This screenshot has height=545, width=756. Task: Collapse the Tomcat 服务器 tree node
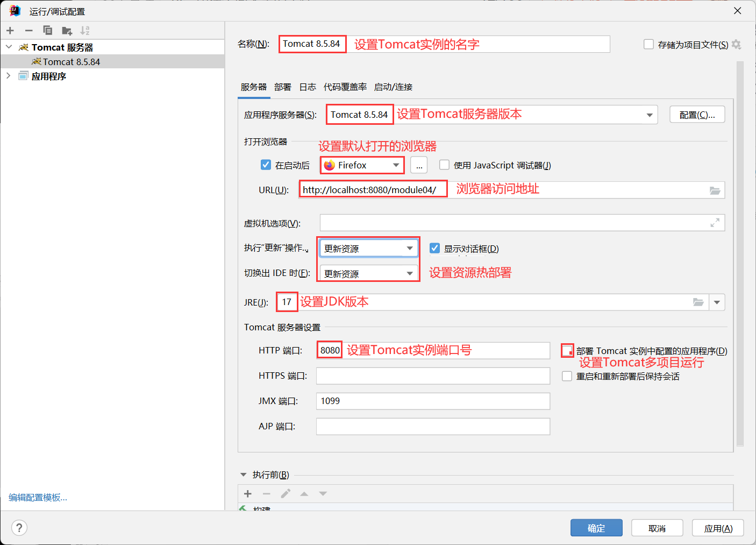[x=9, y=47]
